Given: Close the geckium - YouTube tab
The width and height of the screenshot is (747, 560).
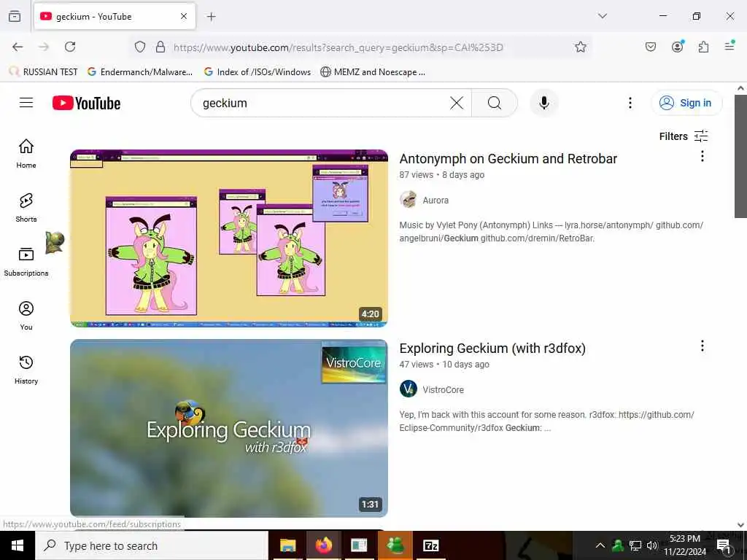Looking at the screenshot, I should click(184, 16).
